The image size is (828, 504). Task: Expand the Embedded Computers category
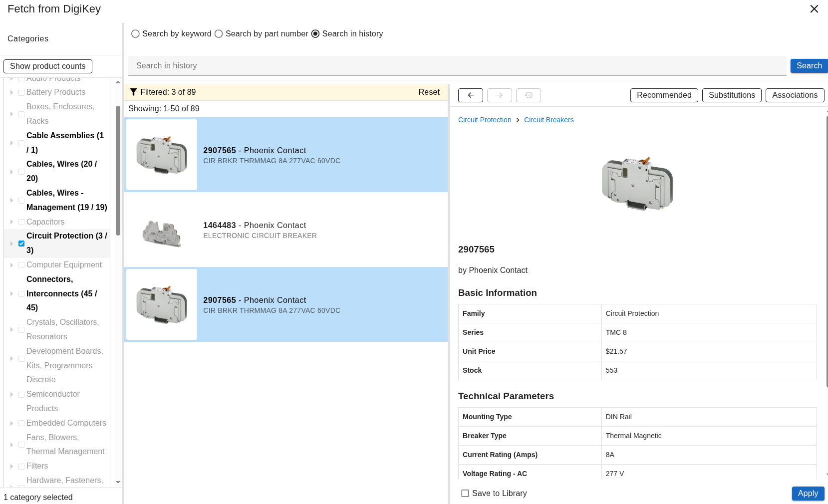coord(11,423)
